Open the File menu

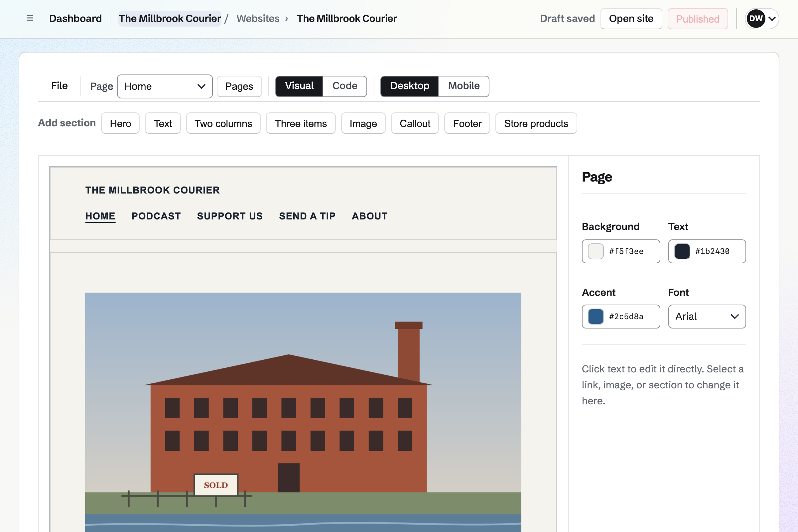point(60,86)
